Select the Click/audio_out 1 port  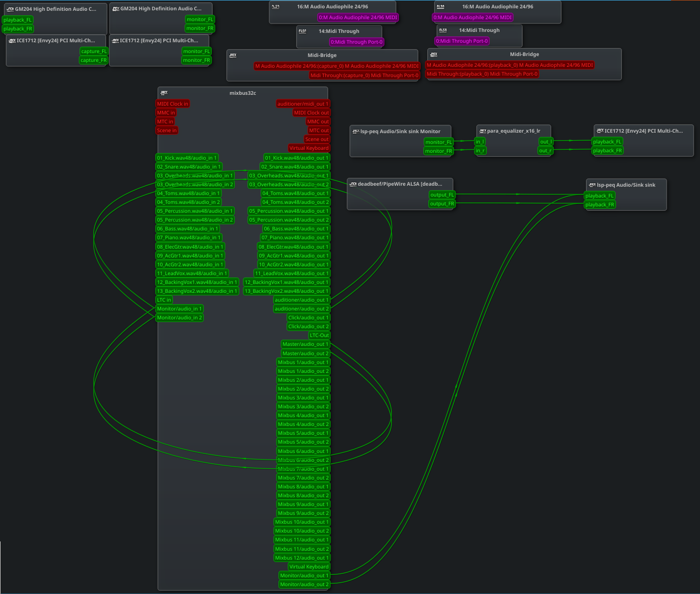click(x=308, y=317)
